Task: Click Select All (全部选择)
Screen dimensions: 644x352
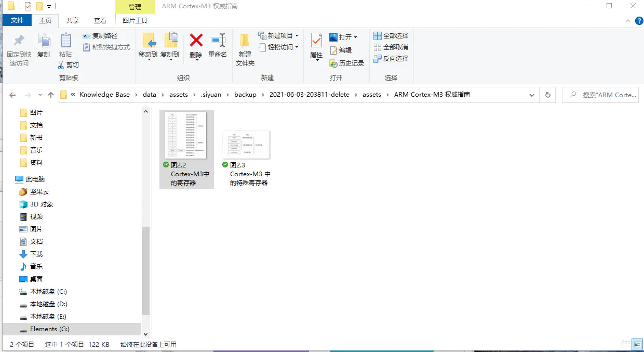Action: tap(391, 36)
